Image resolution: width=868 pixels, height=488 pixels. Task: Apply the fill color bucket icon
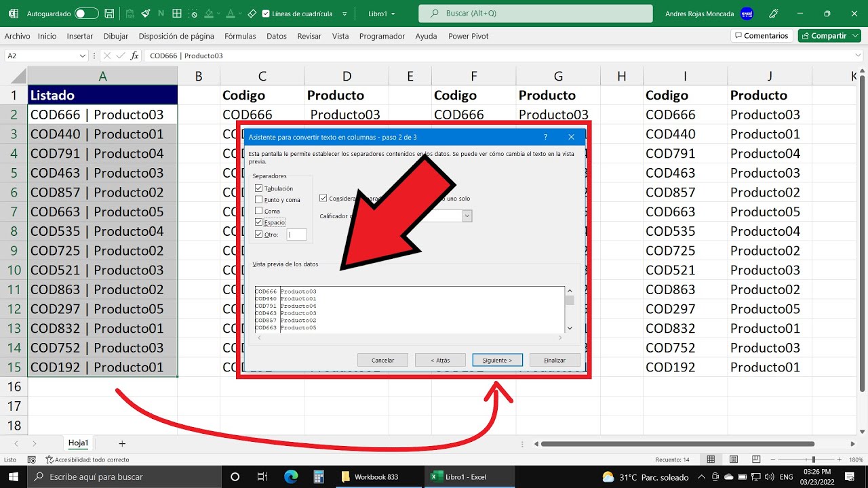[210, 14]
